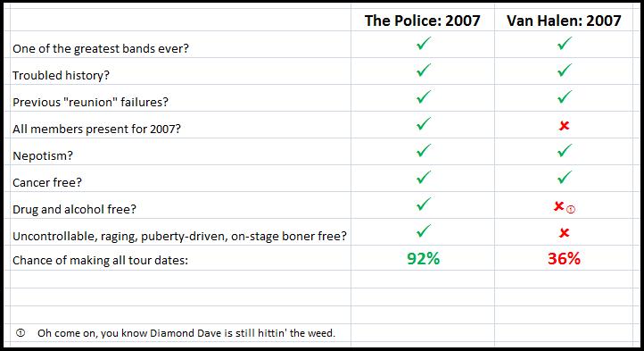Click the green 92% value cell
The height and width of the screenshot is (351, 644).
tap(423, 258)
